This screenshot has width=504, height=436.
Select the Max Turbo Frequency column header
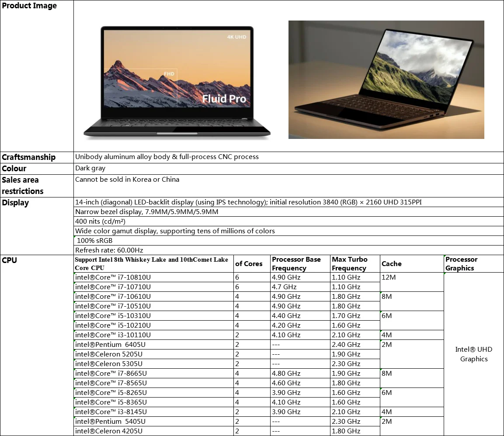click(x=355, y=264)
